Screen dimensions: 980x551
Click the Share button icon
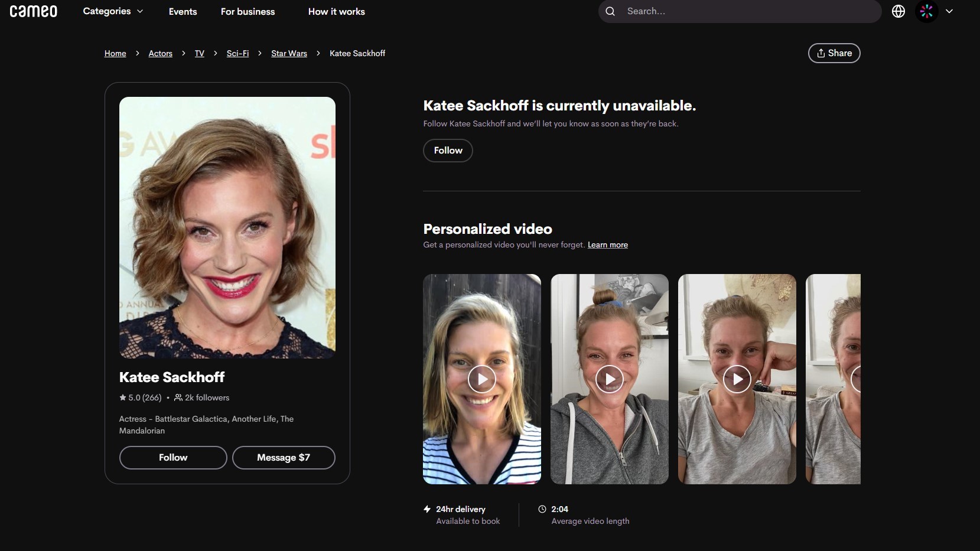pos(821,53)
